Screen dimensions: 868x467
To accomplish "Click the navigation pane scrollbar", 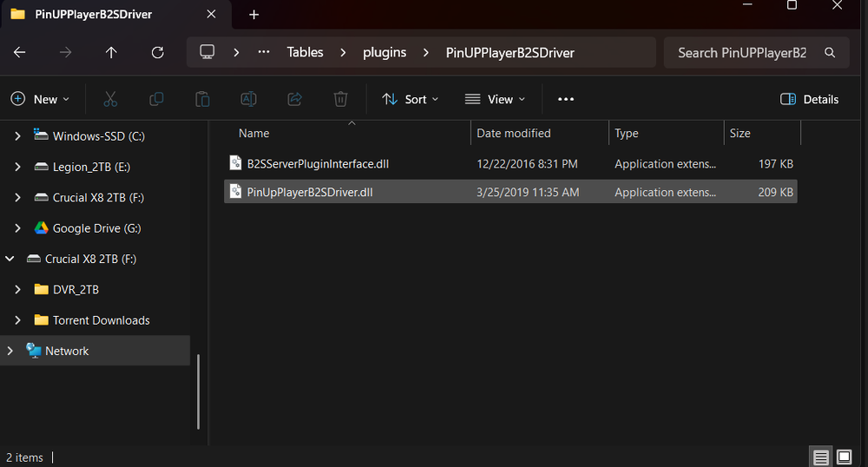I will 198,391.
